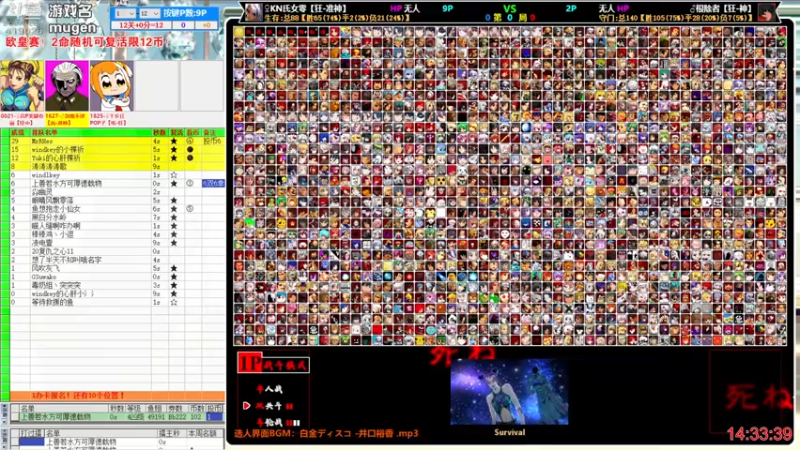Open the dropdown showing value 1
800x450 pixels.
click(125, 13)
